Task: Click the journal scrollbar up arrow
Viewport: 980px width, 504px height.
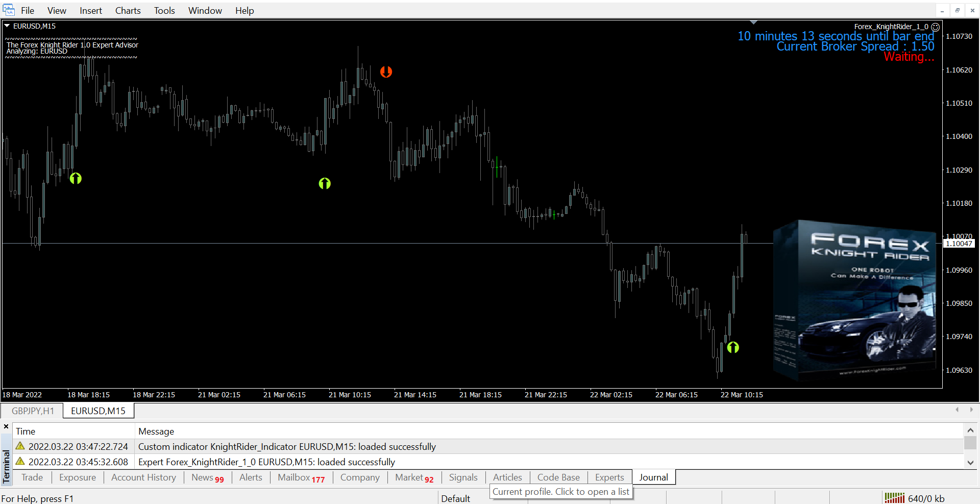Action: click(970, 430)
